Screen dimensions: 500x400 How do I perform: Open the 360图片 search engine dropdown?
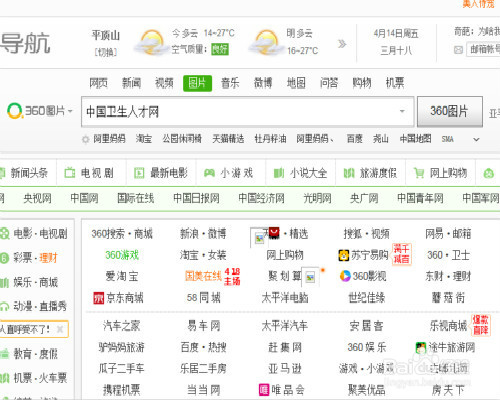point(70,111)
